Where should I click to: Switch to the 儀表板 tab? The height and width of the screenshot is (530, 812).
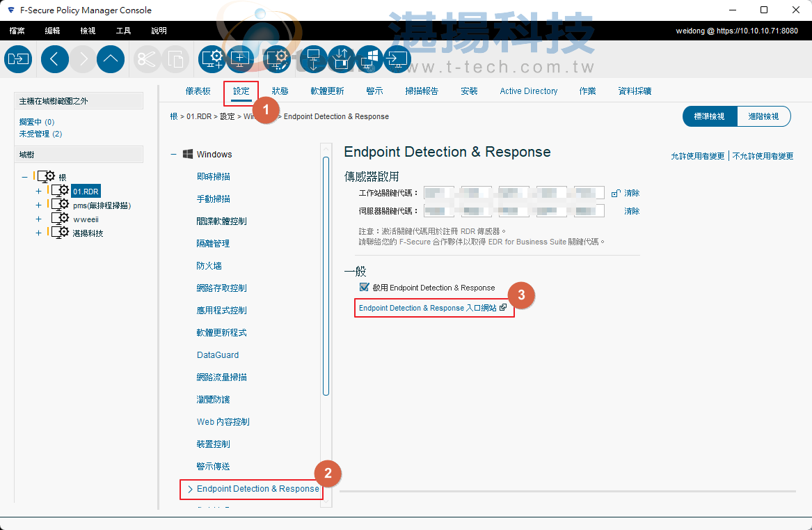point(198,91)
